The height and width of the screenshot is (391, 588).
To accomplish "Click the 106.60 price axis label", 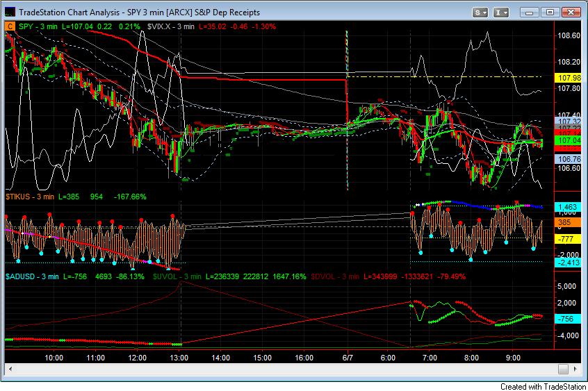I will (569, 168).
